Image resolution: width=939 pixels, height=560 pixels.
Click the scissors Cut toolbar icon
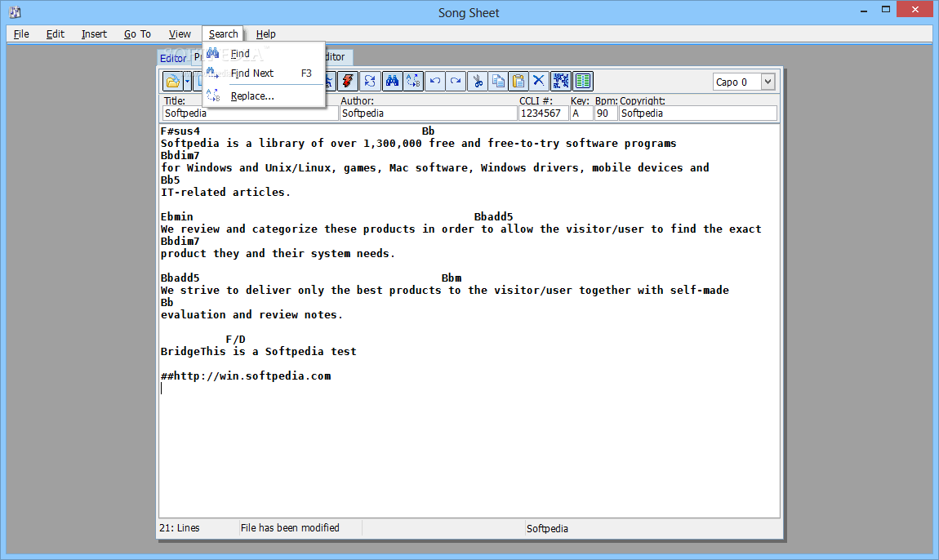pyautogui.click(x=478, y=81)
